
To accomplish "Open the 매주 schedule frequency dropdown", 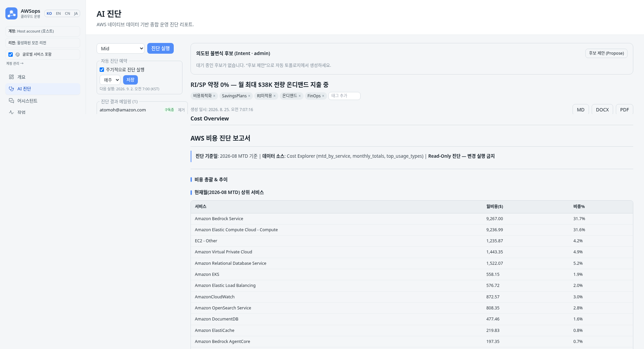I will click(110, 80).
